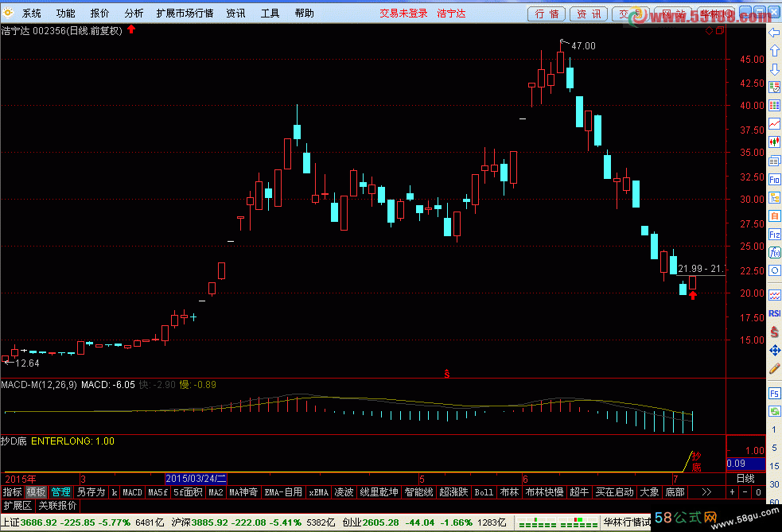Select the 买在启动 indicator tab
This screenshot has height=532, width=782.
614,492
